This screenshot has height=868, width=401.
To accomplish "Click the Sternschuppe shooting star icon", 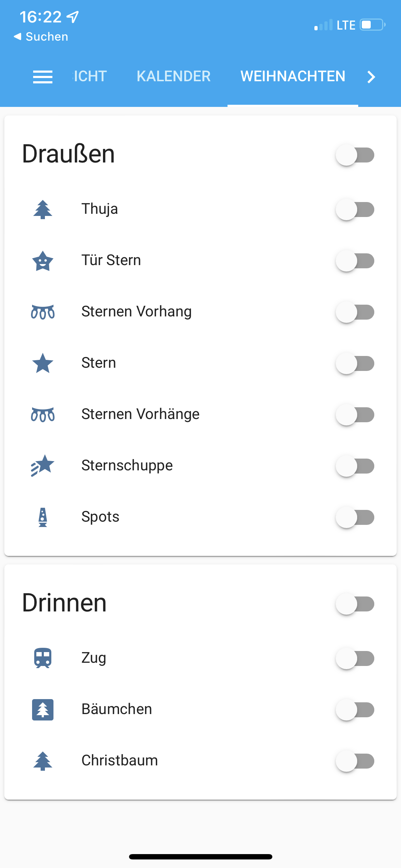I will click(43, 465).
